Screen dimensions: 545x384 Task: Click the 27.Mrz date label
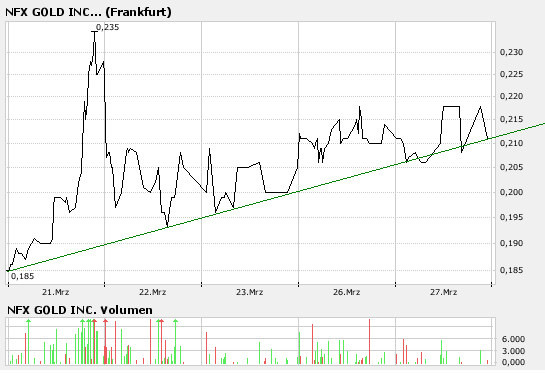[444, 292]
